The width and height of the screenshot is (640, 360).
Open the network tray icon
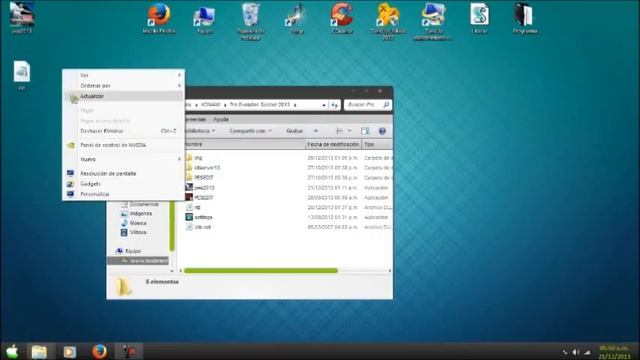click(x=587, y=352)
